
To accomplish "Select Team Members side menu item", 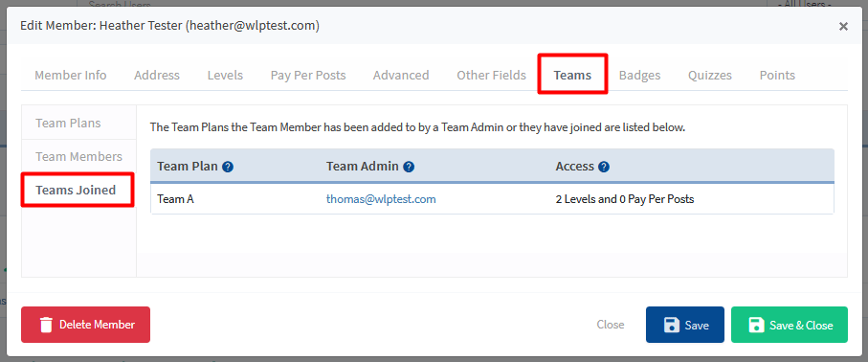I will tap(78, 157).
